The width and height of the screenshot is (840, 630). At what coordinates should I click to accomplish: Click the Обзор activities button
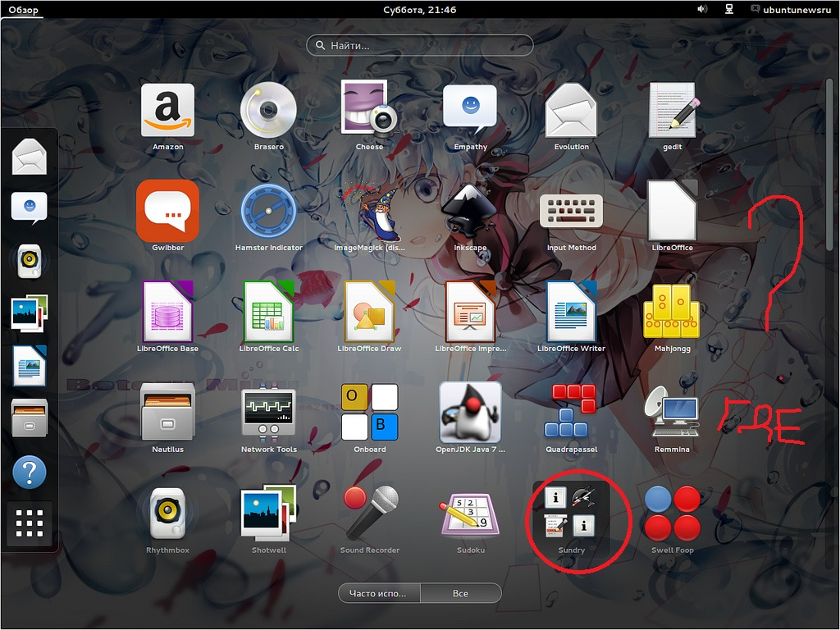tap(24, 10)
